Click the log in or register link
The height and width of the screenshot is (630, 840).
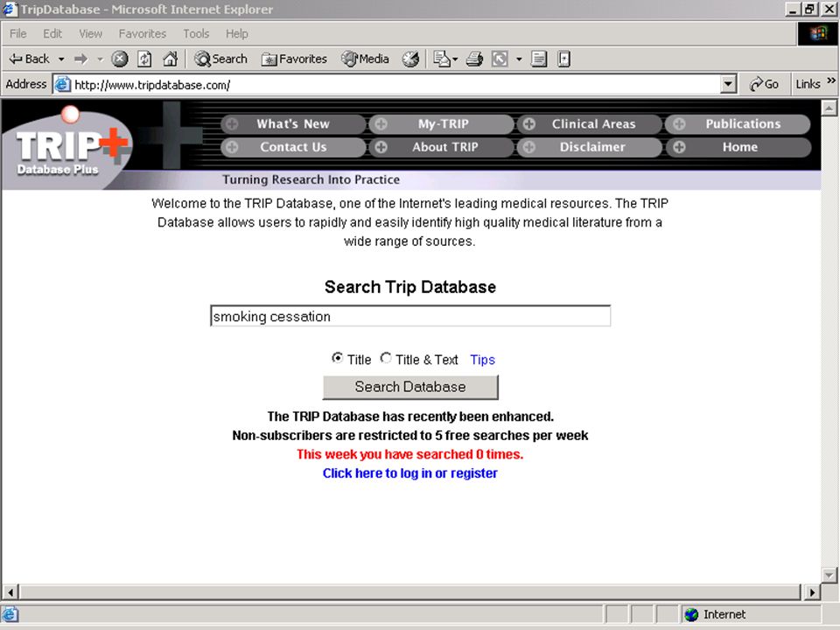click(409, 473)
